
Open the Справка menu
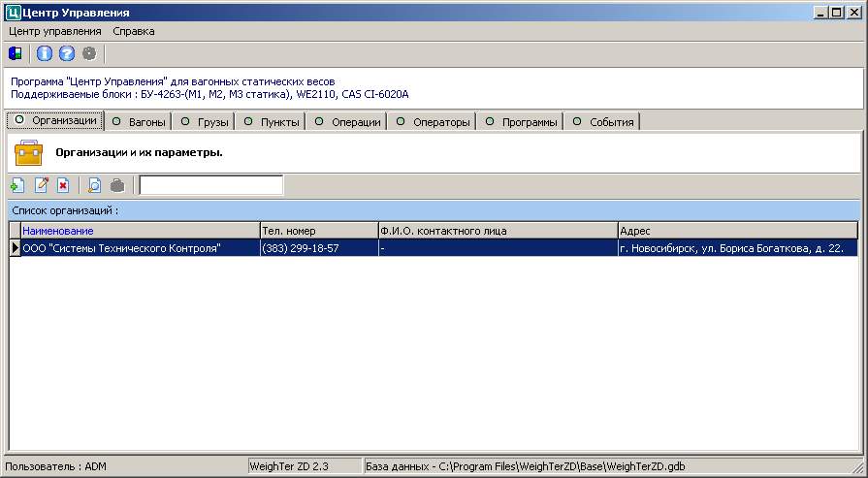pos(134,31)
